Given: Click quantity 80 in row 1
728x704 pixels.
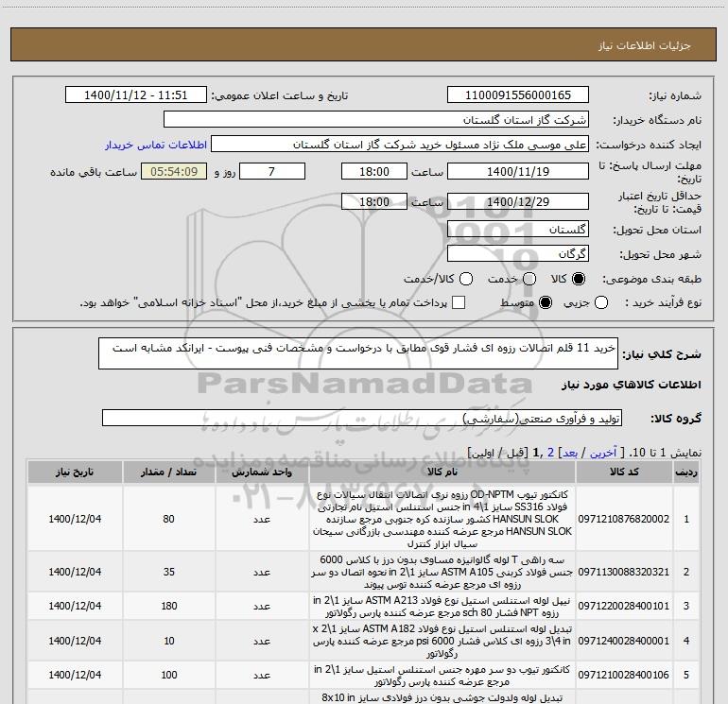Looking at the screenshot, I should (x=168, y=519).
